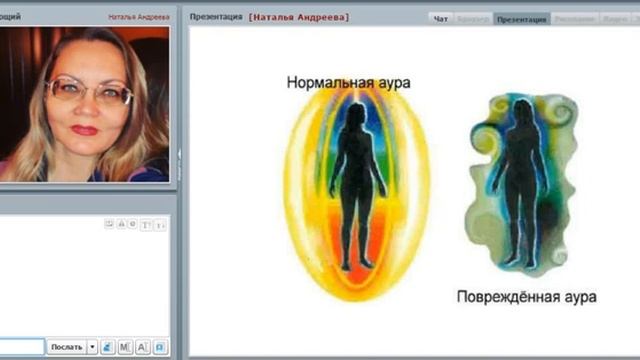Viewport: 640px width, 360px height.
Task: Click the small T icon above chat
Action: (160, 225)
